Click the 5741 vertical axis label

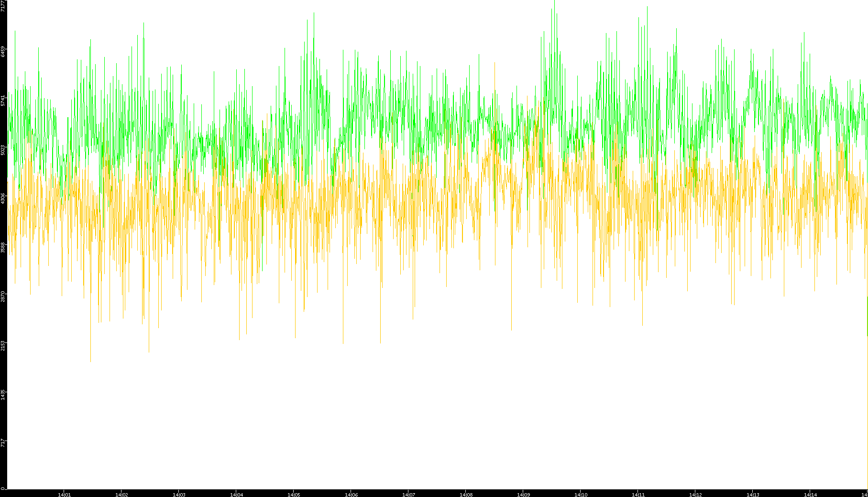pos(3,100)
